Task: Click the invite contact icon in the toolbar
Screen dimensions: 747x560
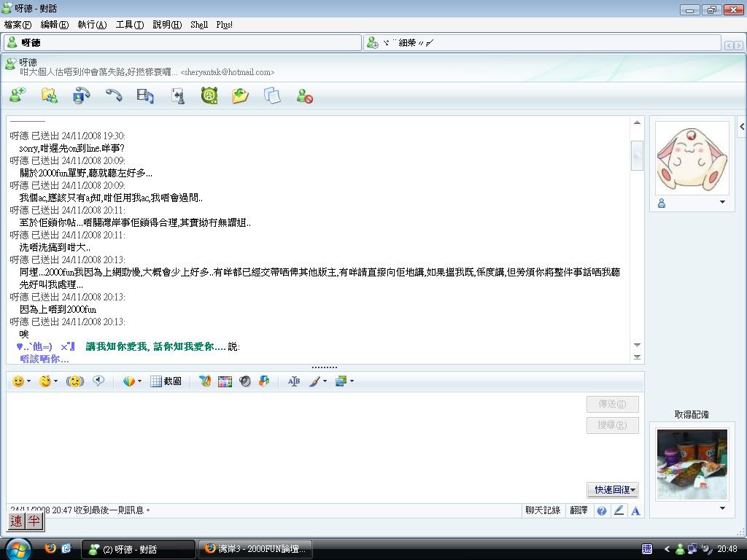Action: coord(18,95)
